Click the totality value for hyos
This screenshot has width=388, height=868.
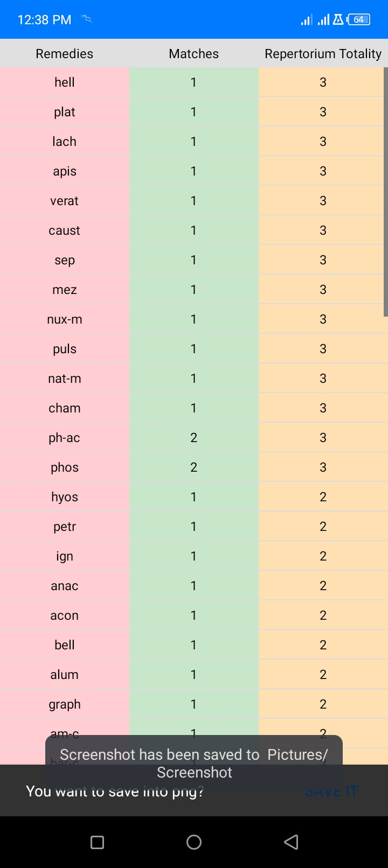pos(323,497)
